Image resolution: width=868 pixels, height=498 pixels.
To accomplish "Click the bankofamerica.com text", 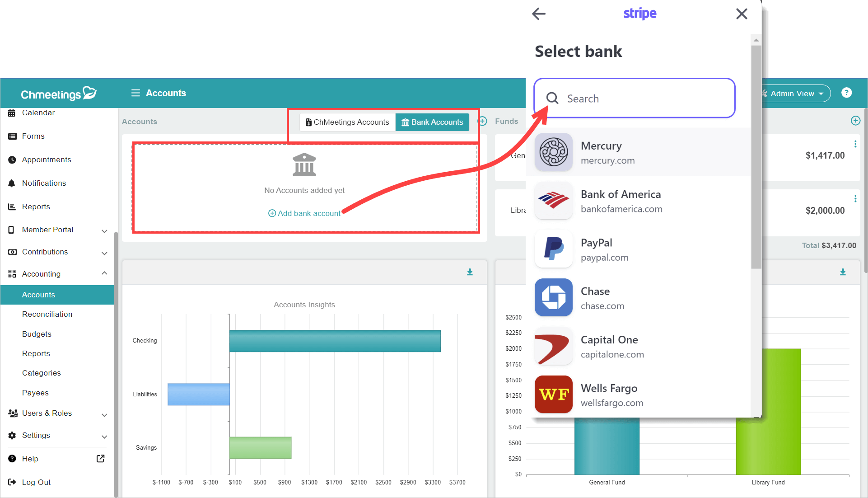I will (621, 209).
